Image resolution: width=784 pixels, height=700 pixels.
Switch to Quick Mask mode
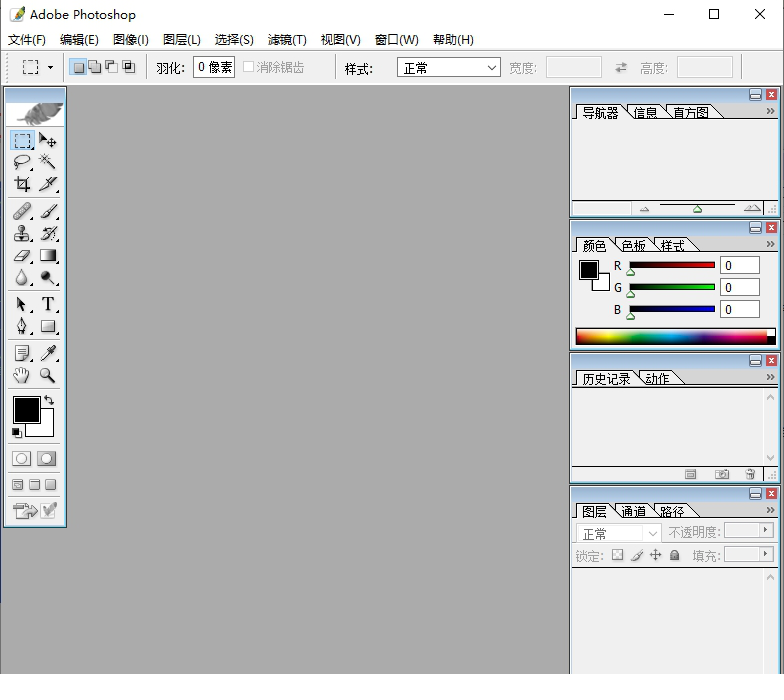click(x=46, y=458)
